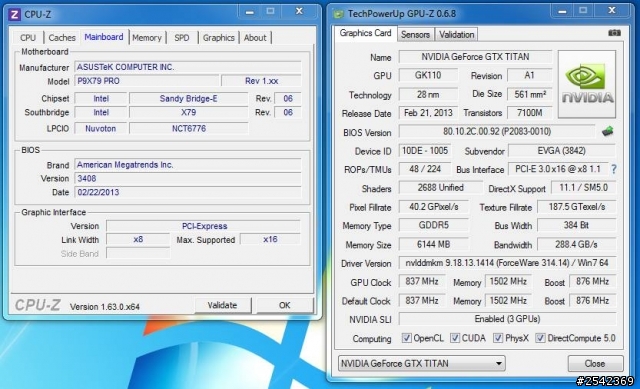This screenshot has width=640, height=389.
Task: Click the 48 / 224 ROPs/TMUs value
Action: (424, 169)
